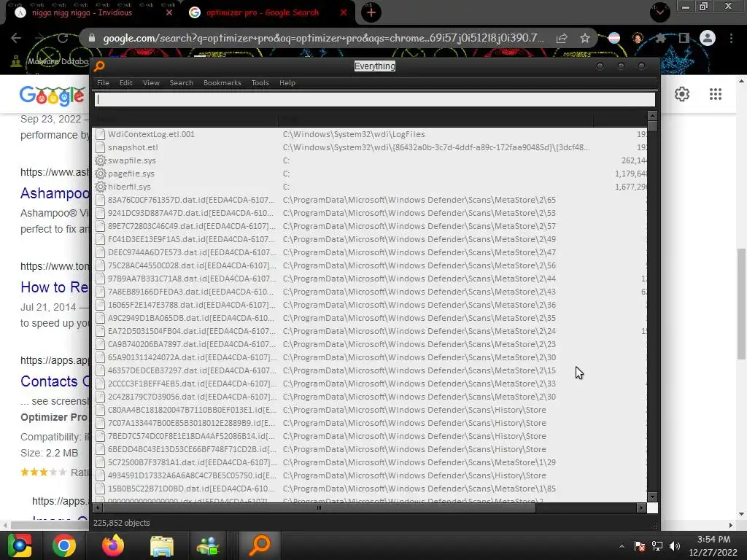Click the Google logo on search page
The image size is (747, 560).
tap(52, 96)
